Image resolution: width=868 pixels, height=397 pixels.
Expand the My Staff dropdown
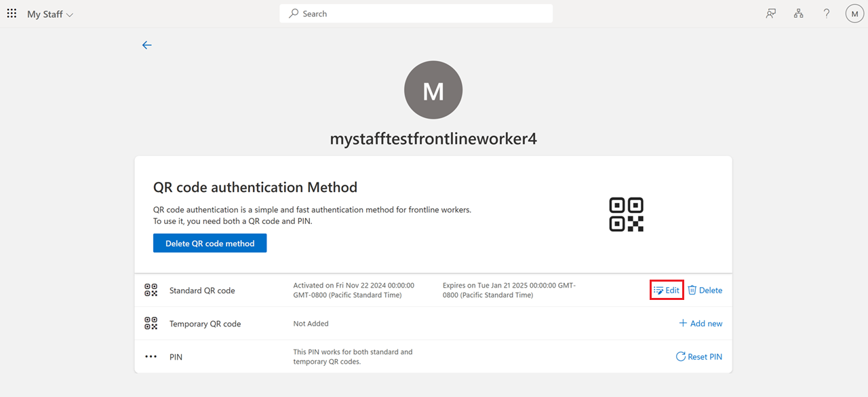[70, 14]
